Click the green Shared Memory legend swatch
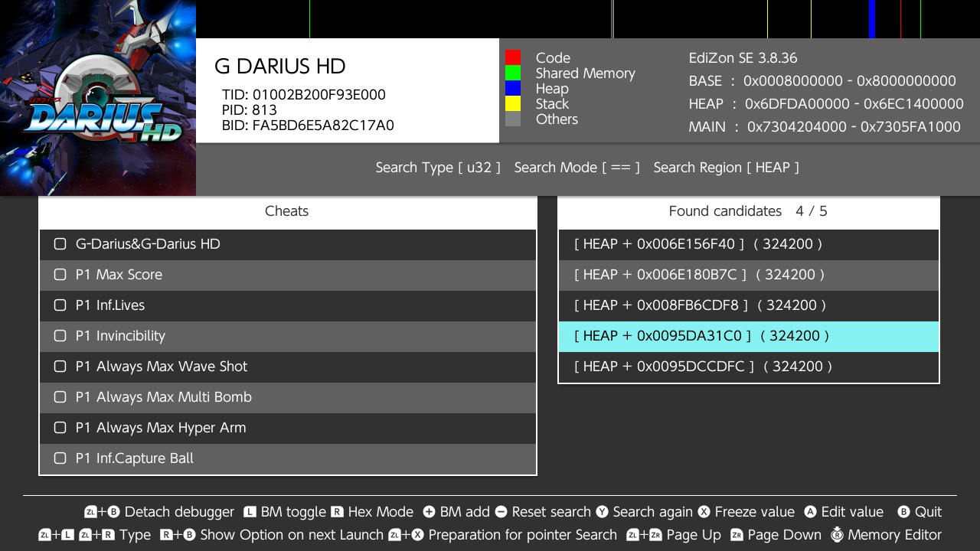Viewport: 980px width, 551px height. (513, 73)
